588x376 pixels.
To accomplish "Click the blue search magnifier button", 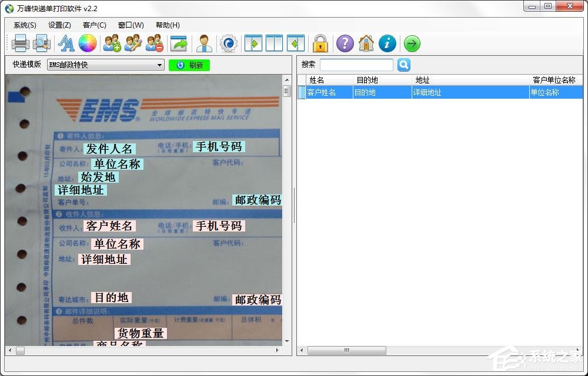I will click(404, 65).
